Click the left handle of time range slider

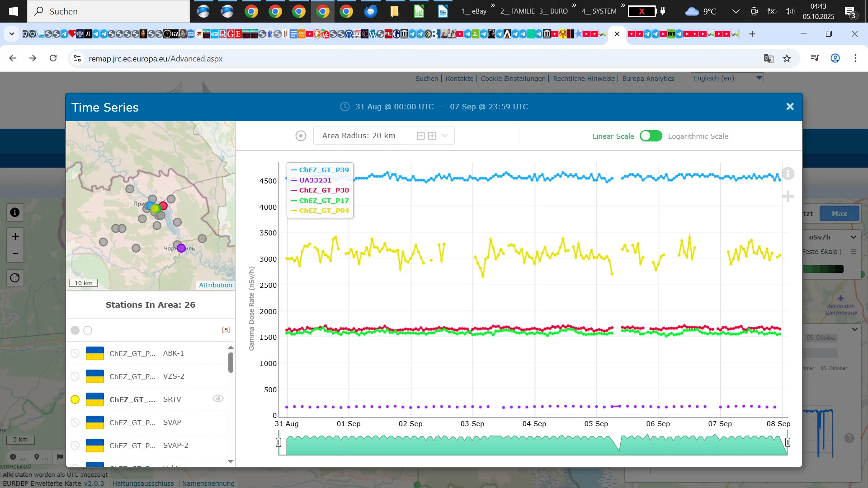(278, 442)
